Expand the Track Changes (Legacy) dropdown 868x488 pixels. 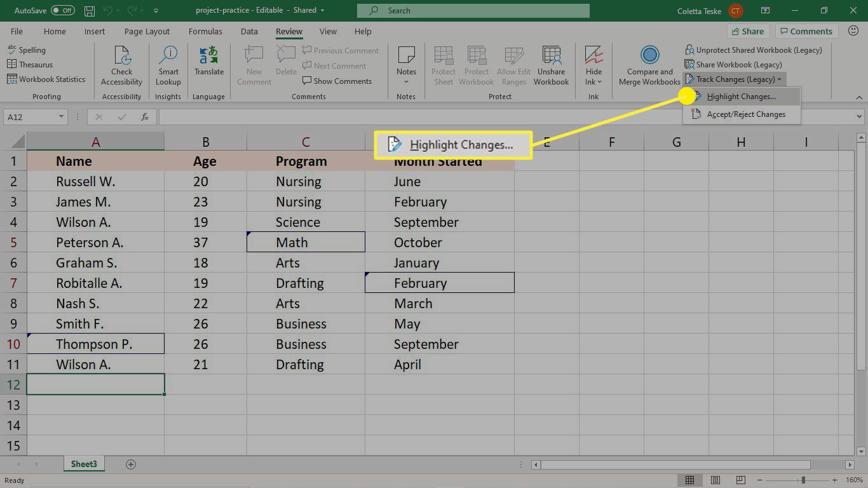coord(735,79)
